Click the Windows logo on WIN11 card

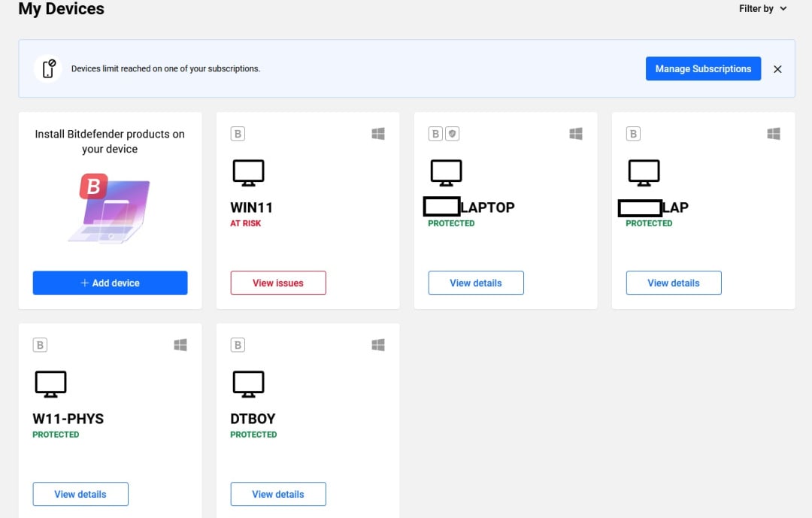[378, 134]
